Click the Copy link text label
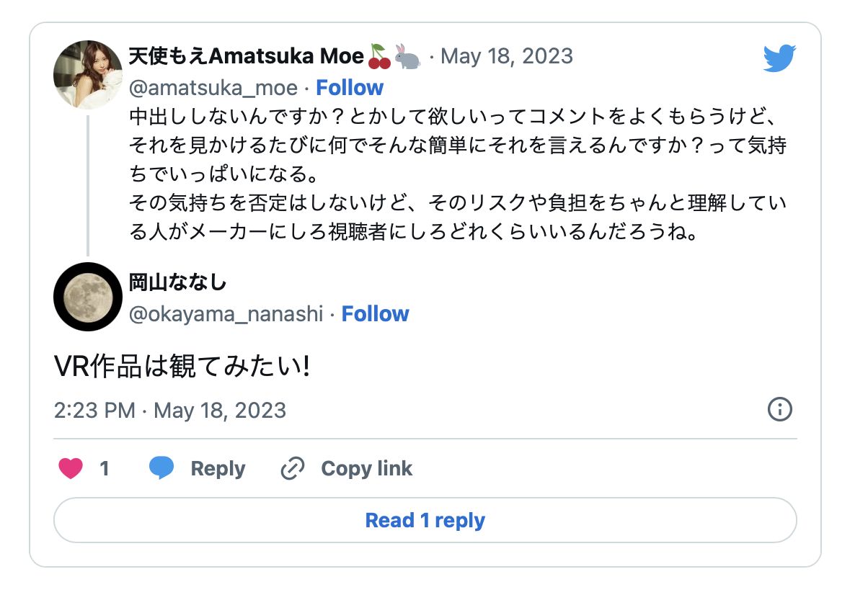 [x=366, y=469]
